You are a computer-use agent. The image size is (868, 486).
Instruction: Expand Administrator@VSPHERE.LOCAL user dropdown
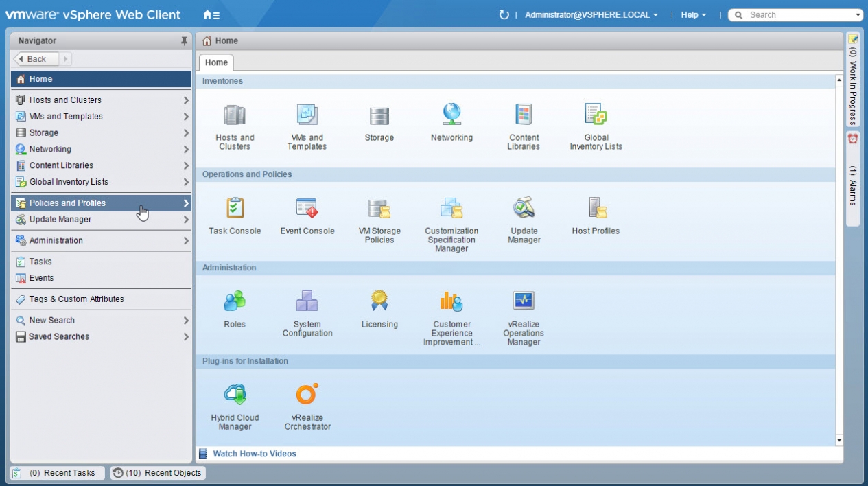[x=591, y=15]
